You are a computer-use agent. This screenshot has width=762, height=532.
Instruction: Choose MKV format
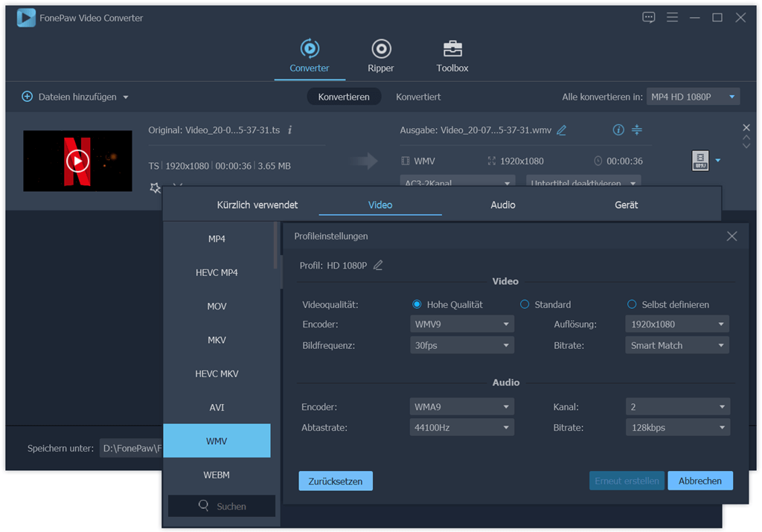(x=217, y=339)
